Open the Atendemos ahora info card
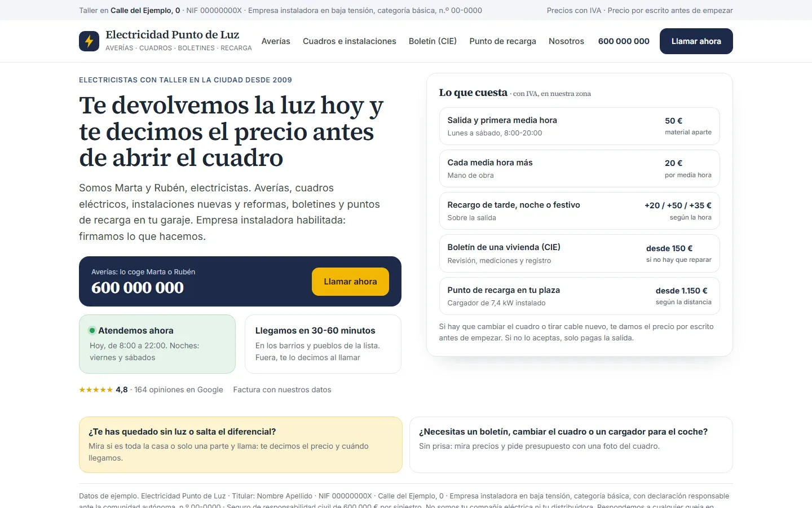This screenshot has width=812, height=508. click(x=157, y=344)
